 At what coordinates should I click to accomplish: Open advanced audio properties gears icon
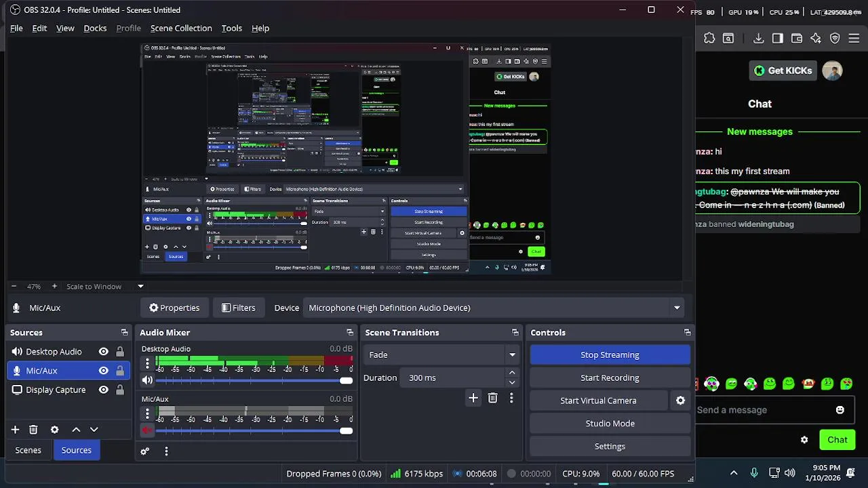click(144, 451)
